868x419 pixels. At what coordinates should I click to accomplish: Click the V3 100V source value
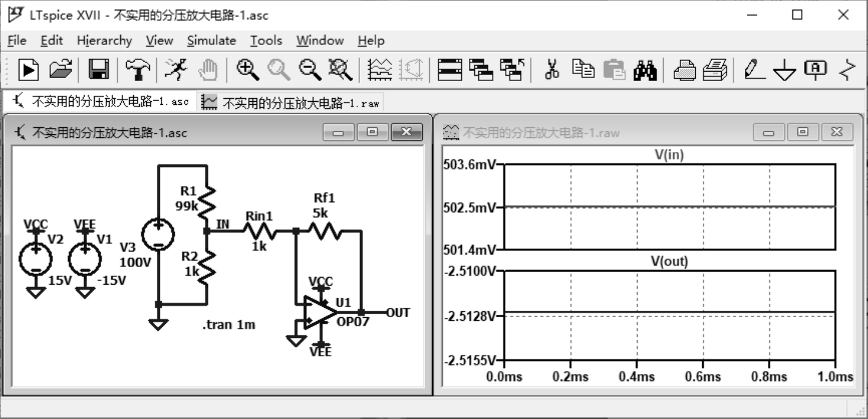(x=136, y=262)
